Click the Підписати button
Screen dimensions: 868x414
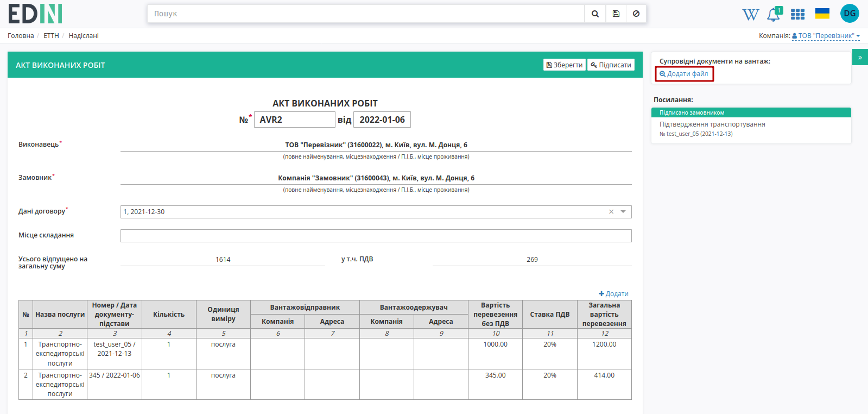click(611, 65)
